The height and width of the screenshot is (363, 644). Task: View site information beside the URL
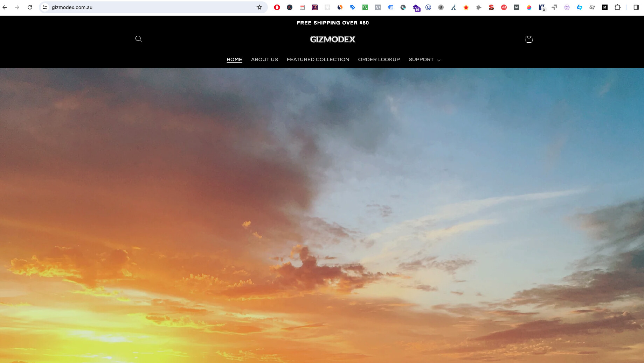pos(45,7)
